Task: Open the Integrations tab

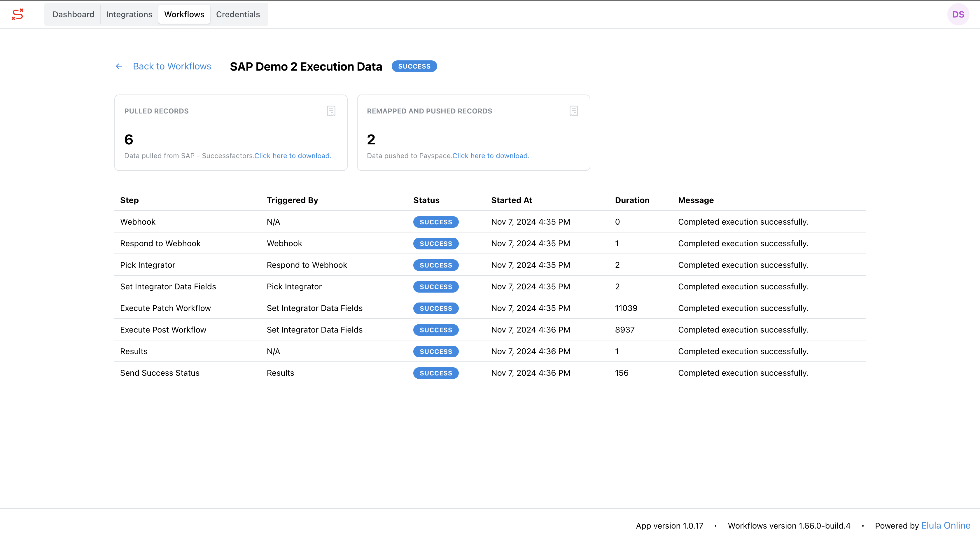Action: point(129,14)
